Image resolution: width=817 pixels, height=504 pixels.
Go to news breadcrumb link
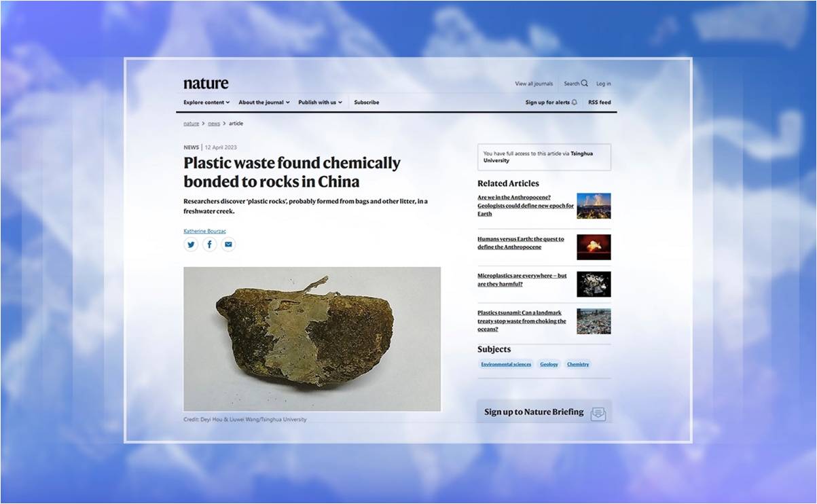pos(214,124)
